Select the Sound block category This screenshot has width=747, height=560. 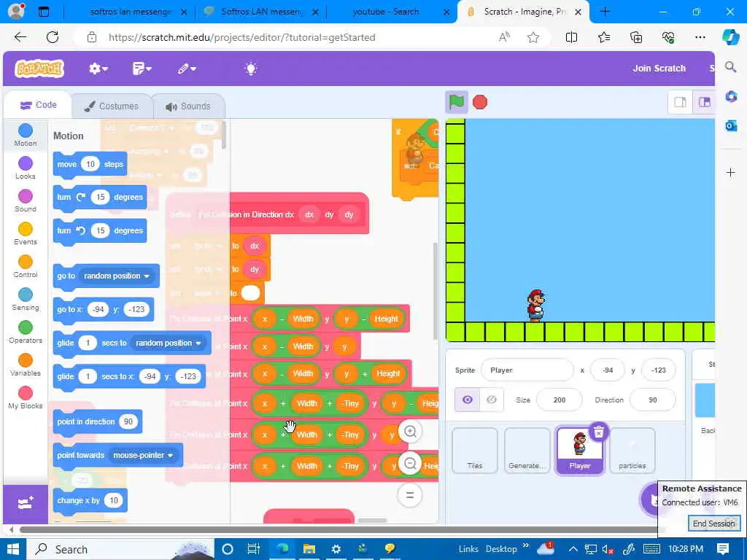(26, 201)
